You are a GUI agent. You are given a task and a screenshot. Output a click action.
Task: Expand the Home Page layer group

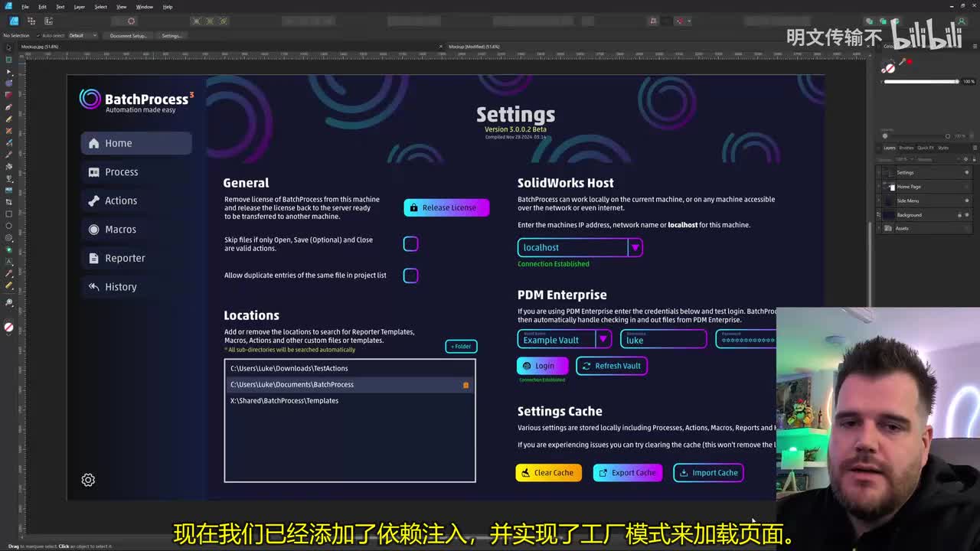(x=879, y=187)
